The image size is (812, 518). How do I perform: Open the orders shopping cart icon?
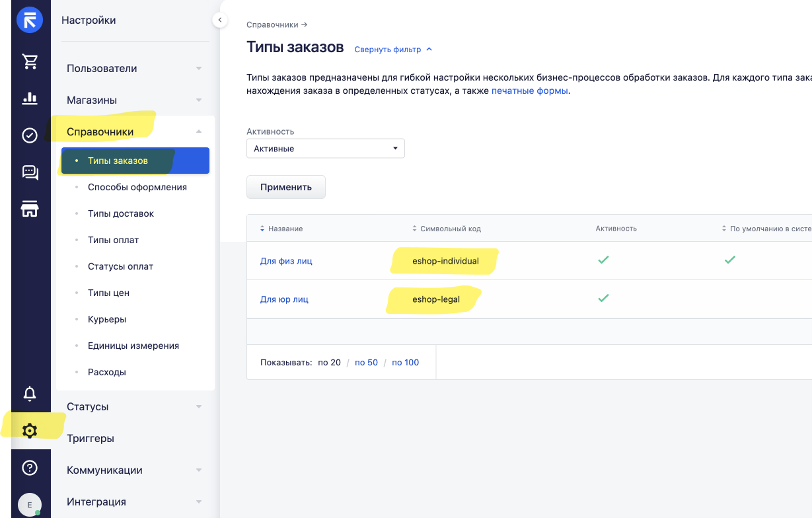tap(30, 61)
